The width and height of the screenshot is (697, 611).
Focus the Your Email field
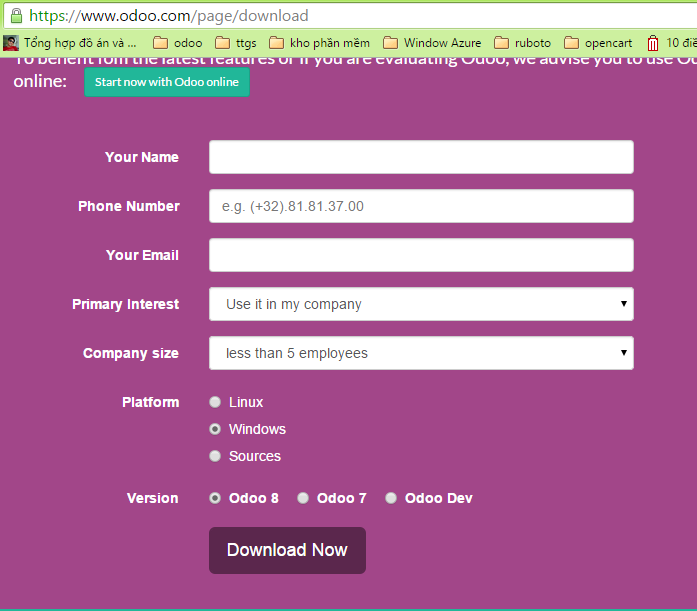421,255
